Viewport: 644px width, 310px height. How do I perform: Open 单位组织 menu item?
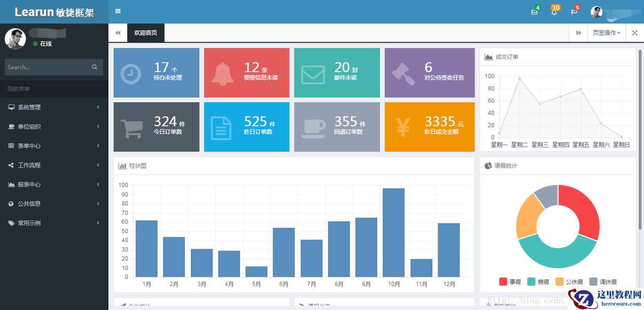pos(54,127)
